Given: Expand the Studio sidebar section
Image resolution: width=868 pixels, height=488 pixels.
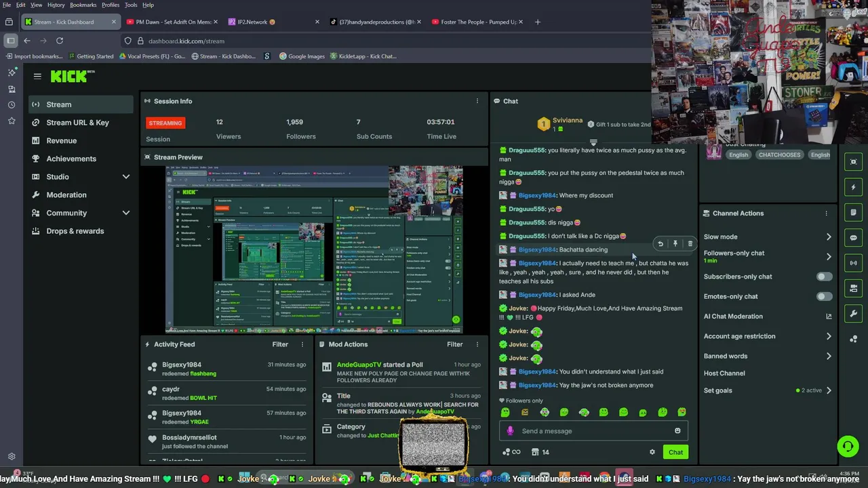Looking at the screenshot, I should tap(125, 177).
